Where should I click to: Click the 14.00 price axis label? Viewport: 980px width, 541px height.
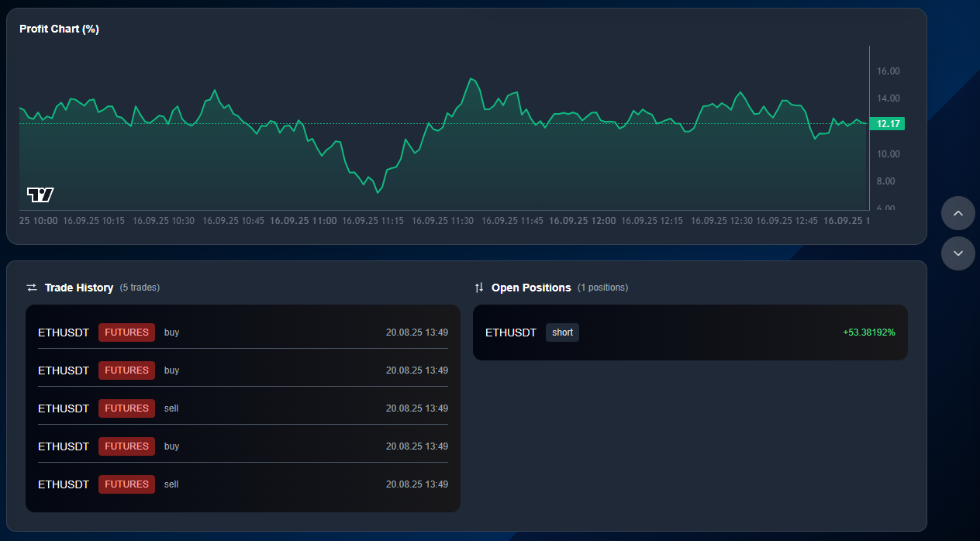coord(889,98)
